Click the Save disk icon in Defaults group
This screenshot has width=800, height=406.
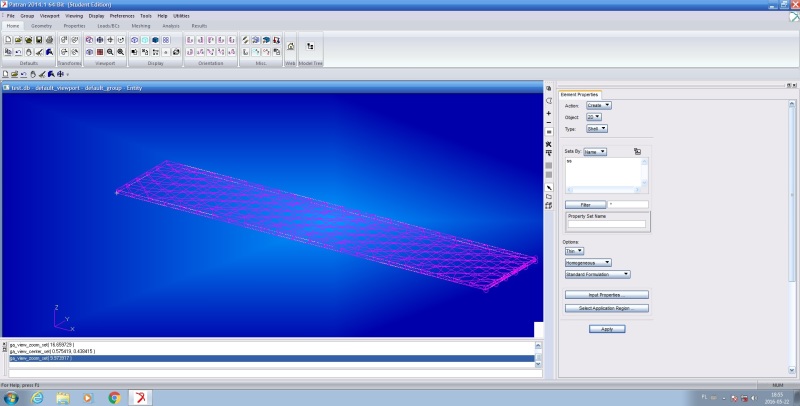pyautogui.click(x=39, y=40)
